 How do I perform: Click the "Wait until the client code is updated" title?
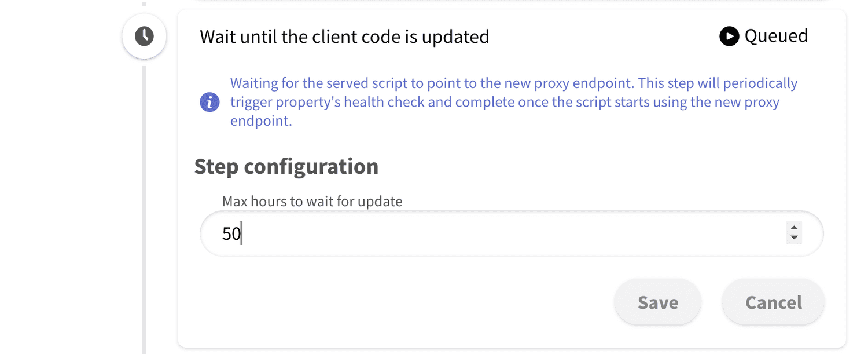pos(344,37)
